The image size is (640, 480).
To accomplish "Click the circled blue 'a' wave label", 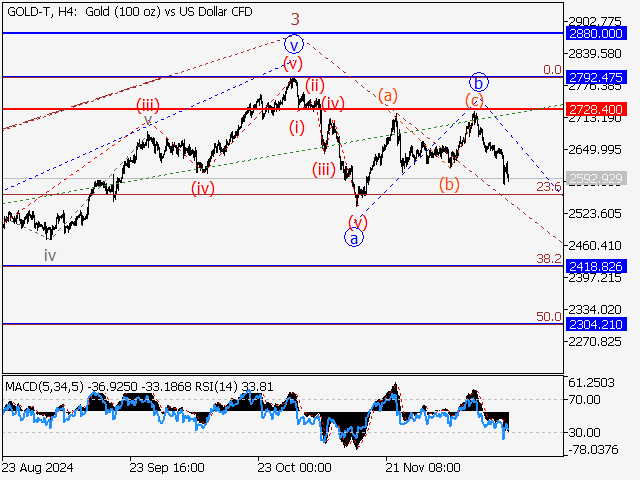I will tap(353, 237).
